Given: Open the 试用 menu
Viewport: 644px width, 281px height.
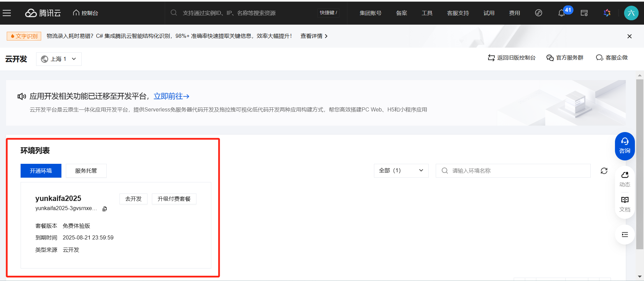Looking at the screenshot, I should click(489, 13).
